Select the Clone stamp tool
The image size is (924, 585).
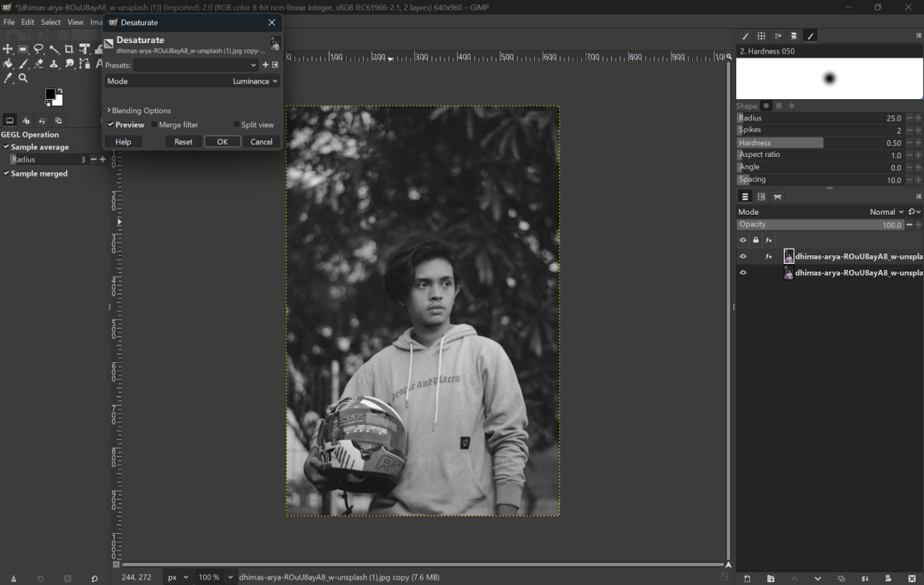[54, 64]
